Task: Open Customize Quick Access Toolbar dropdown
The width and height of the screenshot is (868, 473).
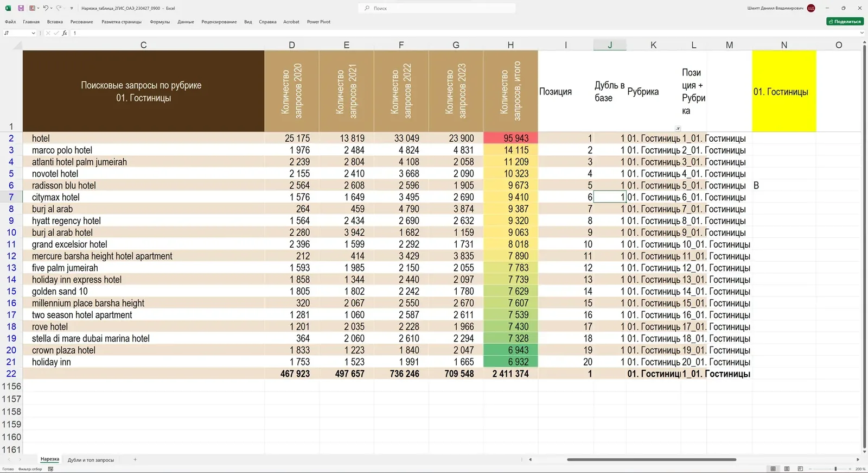Action: pyautogui.click(x=72, y=8)
